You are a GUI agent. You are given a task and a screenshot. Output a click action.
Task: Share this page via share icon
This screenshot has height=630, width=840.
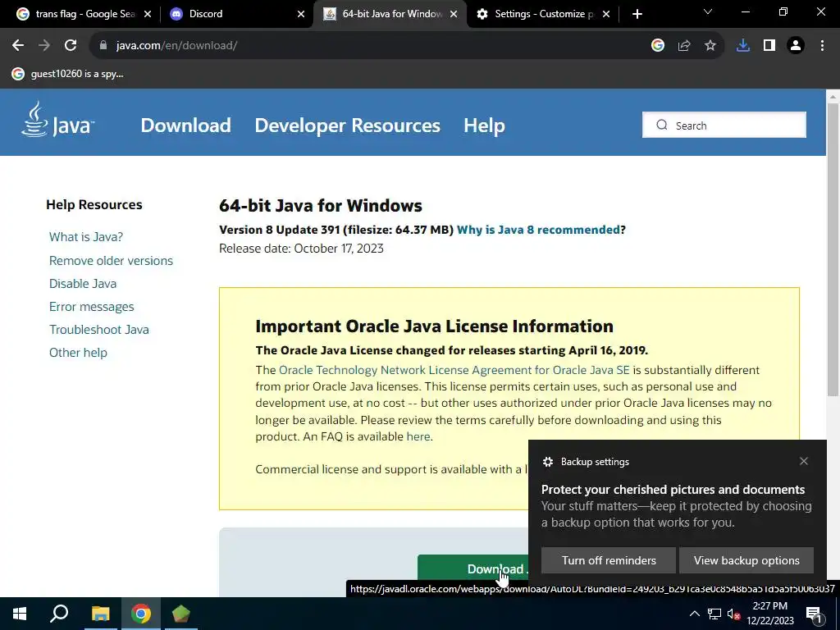click(684, 46)
